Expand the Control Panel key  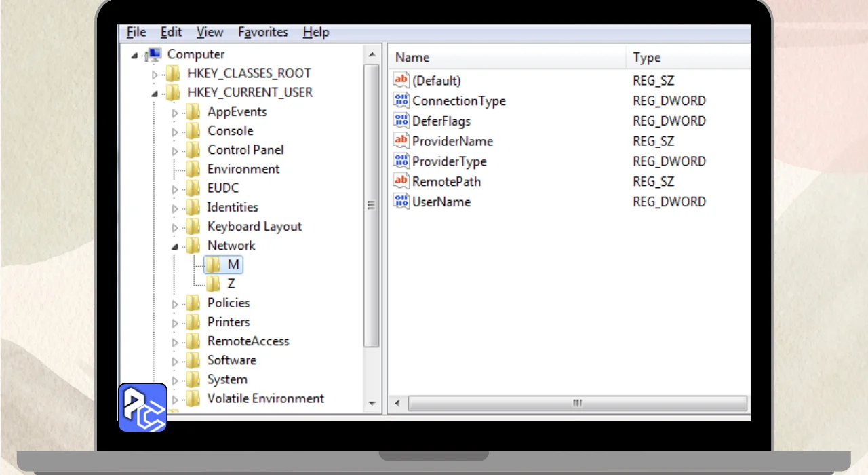pyautogui.click(x=175, y=151)
